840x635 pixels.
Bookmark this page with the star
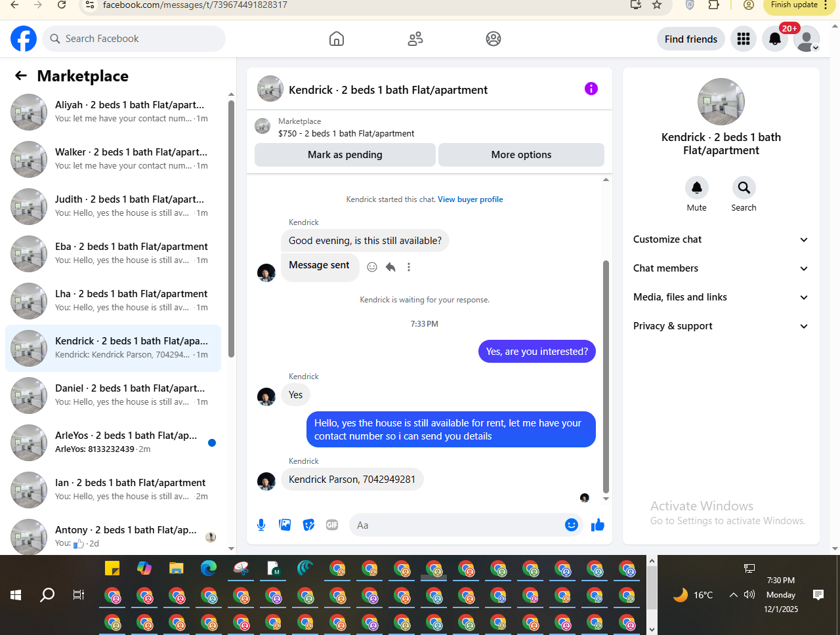point(657,5)
